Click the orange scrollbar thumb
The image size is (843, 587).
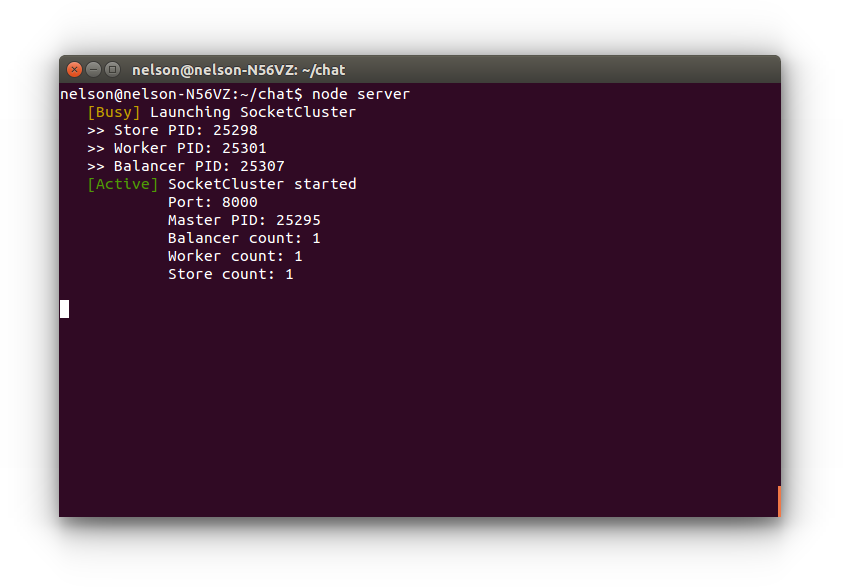pos(778,501)
